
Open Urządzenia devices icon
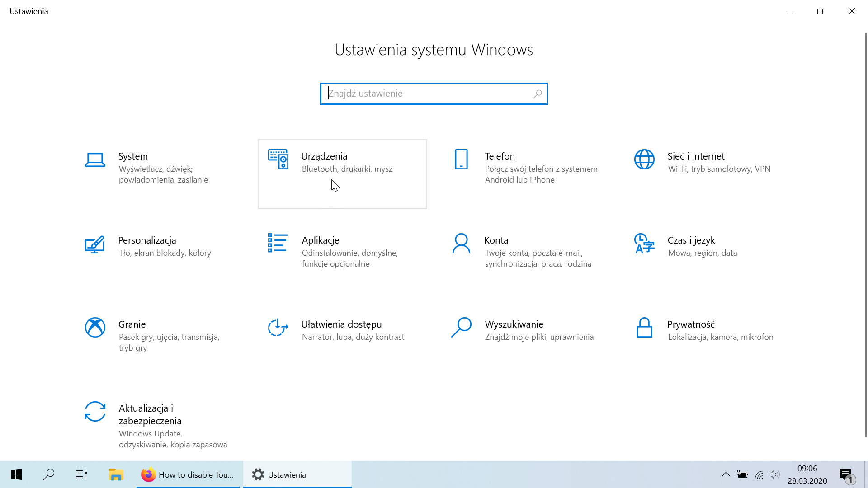coord(278,160)
